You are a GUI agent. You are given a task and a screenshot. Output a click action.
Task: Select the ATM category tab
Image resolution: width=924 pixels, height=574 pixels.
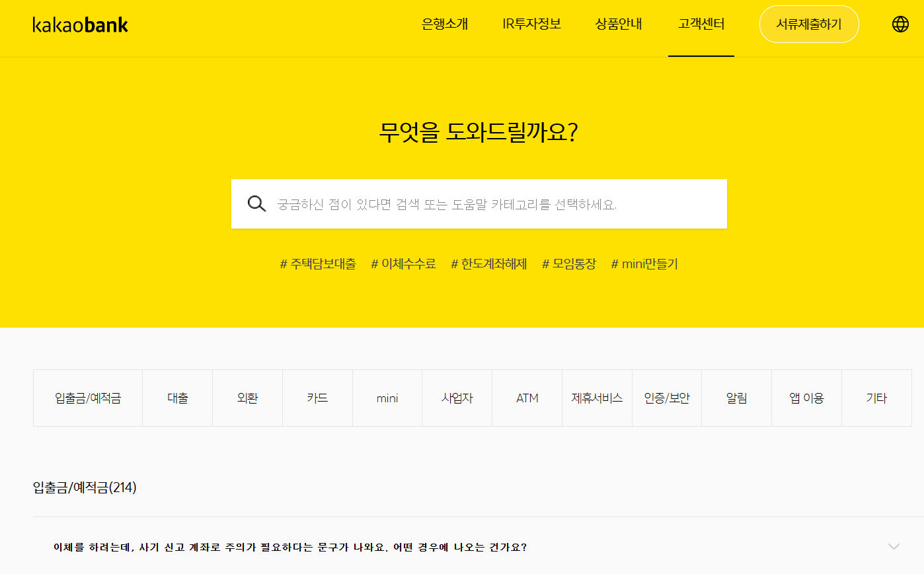point(527,398)
